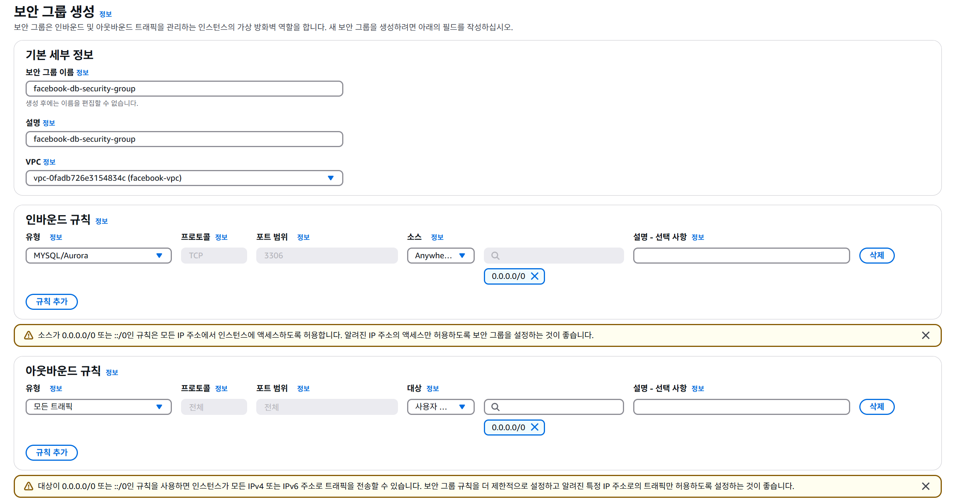Open the MYSQL/Aurora type dropdown
980x502 pixels.
tap(99, 256)
